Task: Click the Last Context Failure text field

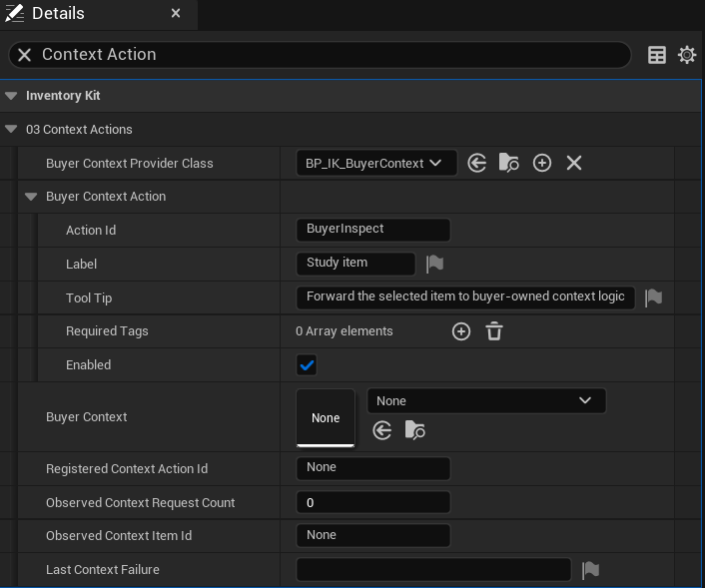Action: pos(433,570)
